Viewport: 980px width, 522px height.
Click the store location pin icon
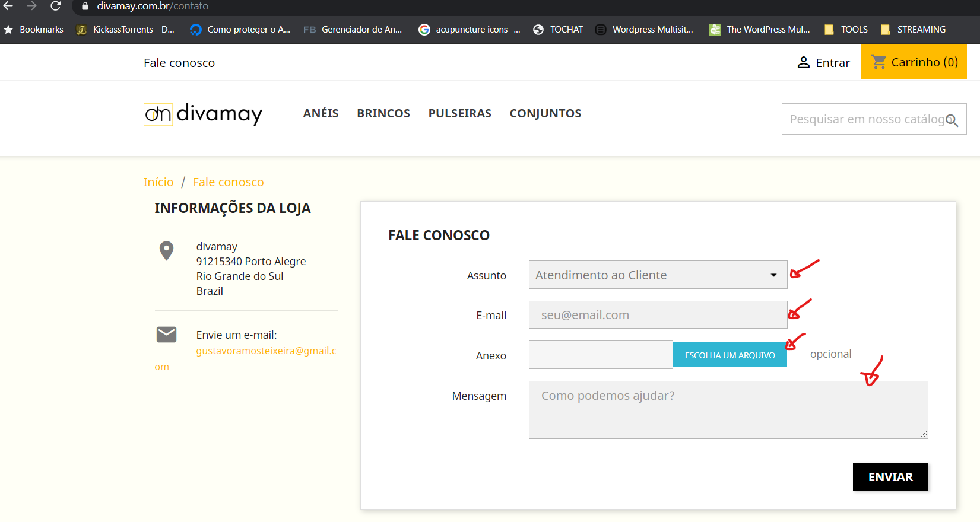click(167, 251)
